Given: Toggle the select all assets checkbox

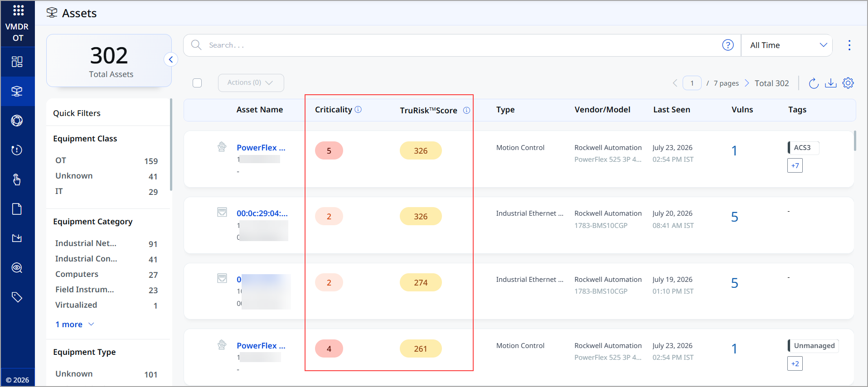Looking at the screenshot, I should pyautogui.click(x=197, y=83).
